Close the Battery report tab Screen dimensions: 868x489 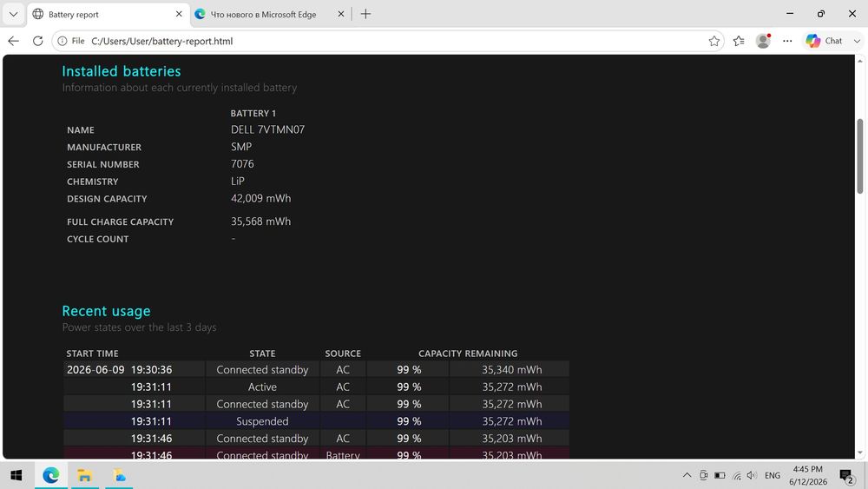[x=179, y=14]
